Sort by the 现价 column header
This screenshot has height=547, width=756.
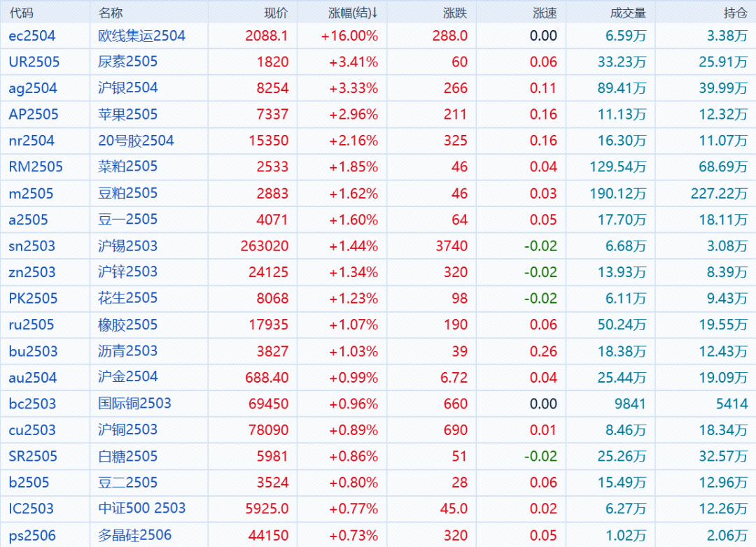tap(276, 13)
